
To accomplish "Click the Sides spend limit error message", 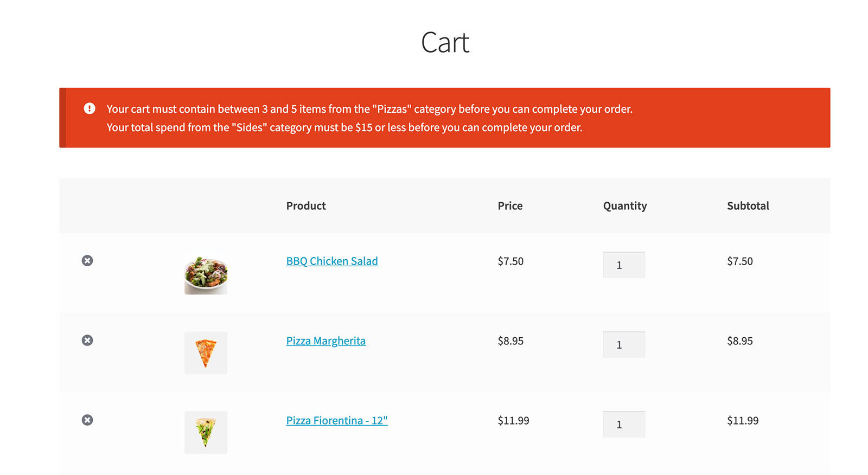I will click(344, 127).
